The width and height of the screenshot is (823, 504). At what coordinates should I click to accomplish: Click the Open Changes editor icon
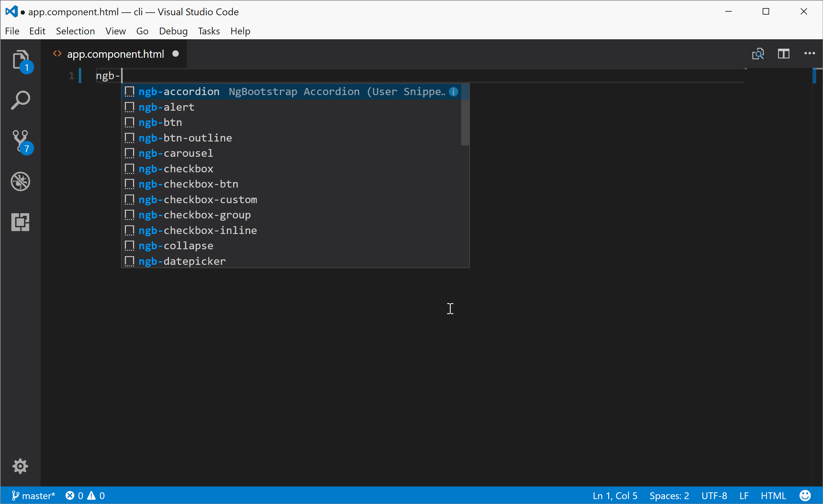758,54
